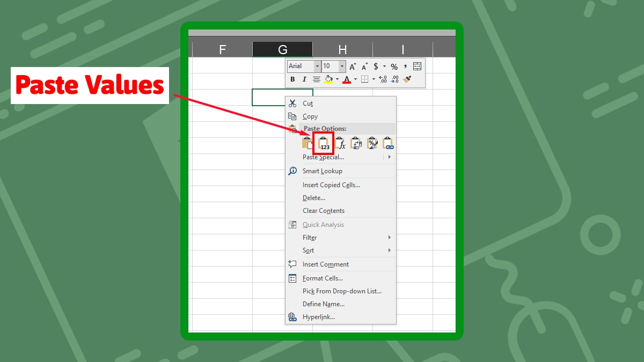This screenshot has width=644, height=362.
Task: Click the default Paste clipboard icon
Action: (x=308, y=143)
